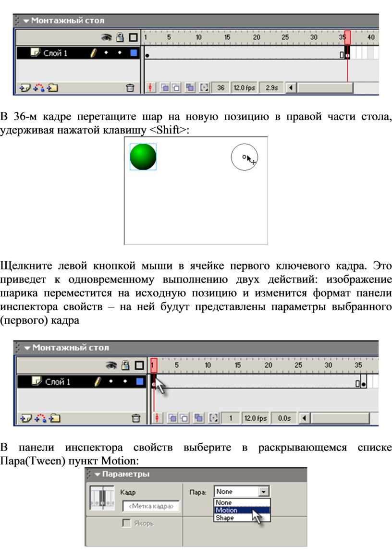
Task: Click Слой 1 blue outline swatch, 0.0s timeline
Action: 139,381
